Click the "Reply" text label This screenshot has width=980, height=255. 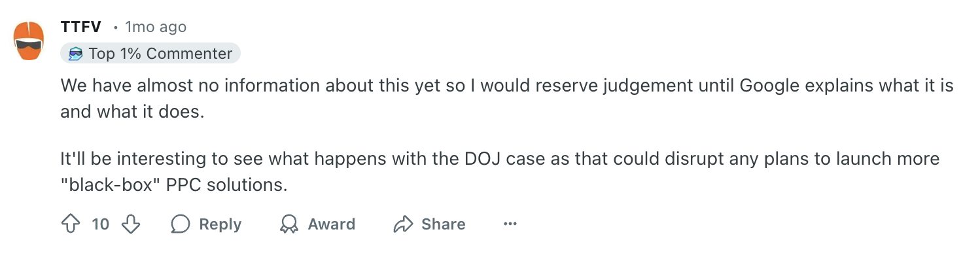(220, 224)
